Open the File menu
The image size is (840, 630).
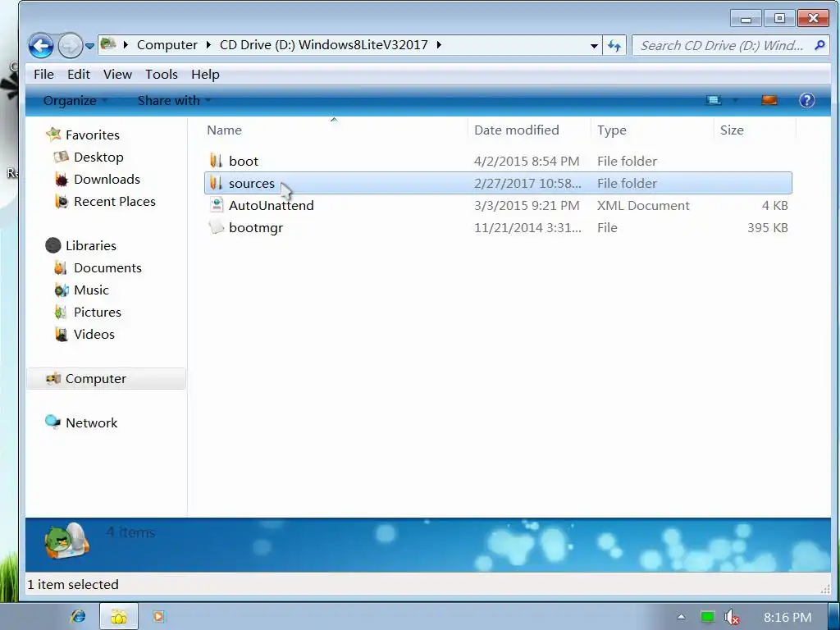(x=43, y=75)
